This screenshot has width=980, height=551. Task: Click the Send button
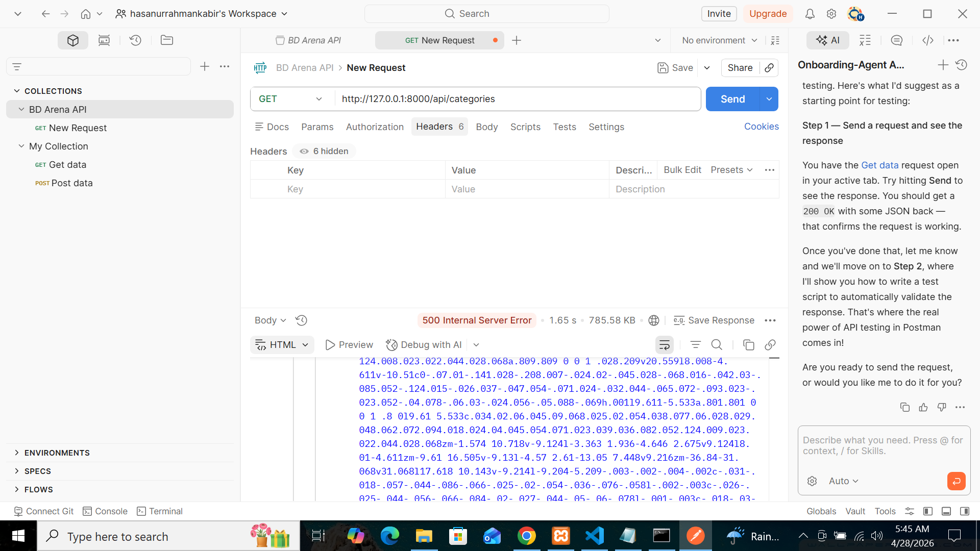point(733,99)
